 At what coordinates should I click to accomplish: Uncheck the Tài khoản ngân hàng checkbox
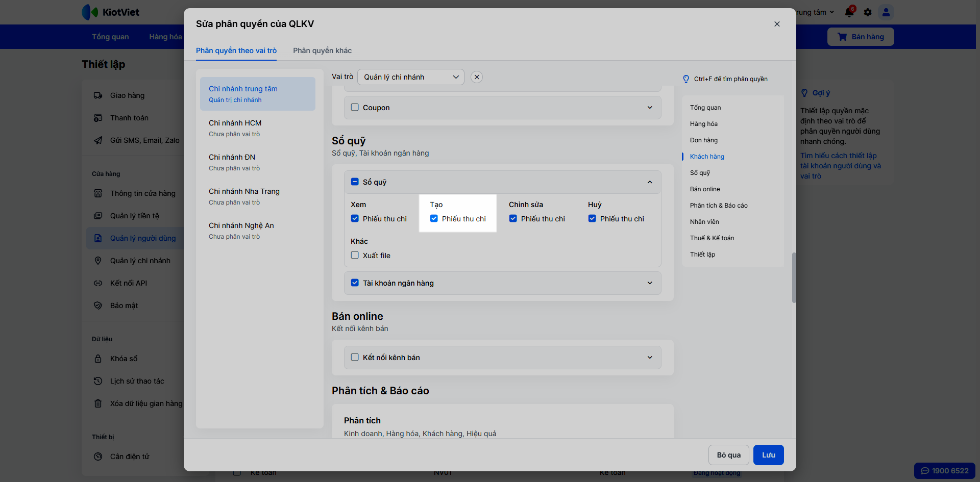355,283
